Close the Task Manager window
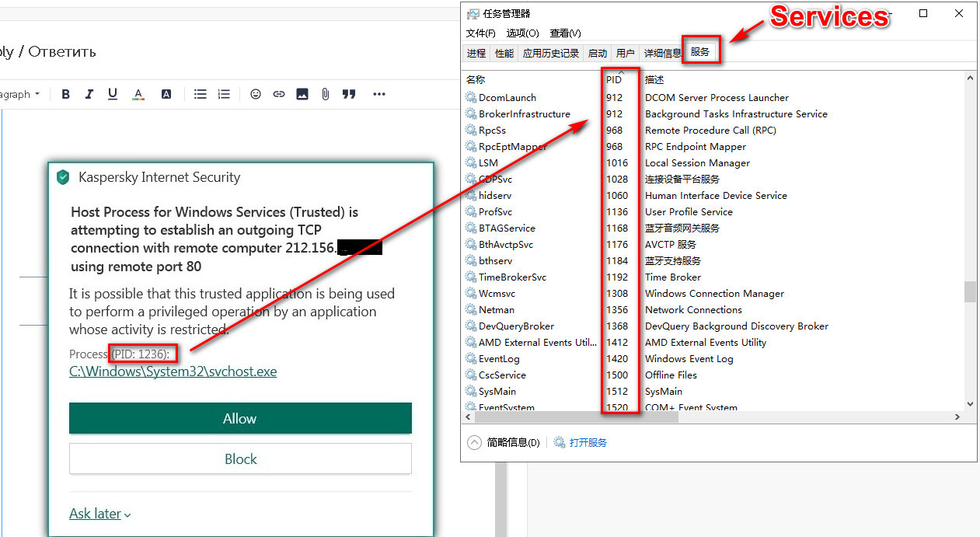This screenshot has width=980, height=537. tap(961, 13)
